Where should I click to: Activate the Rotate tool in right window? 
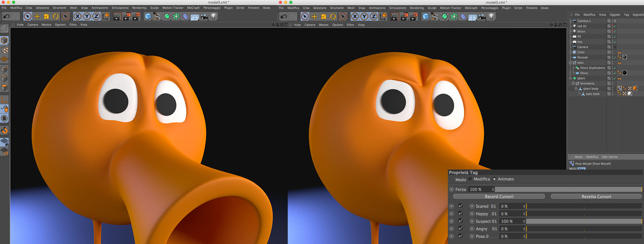(333, 16)
